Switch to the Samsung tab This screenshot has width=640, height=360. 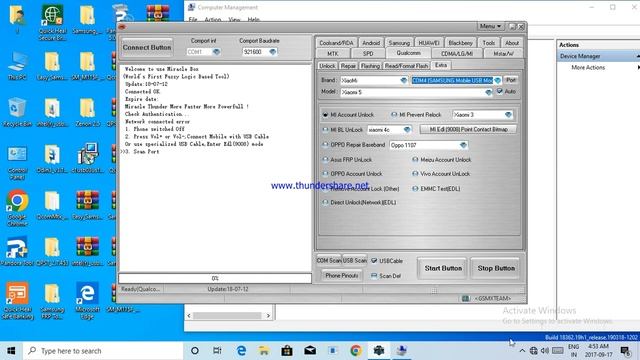pyautogui.click(x=399, y=43)
